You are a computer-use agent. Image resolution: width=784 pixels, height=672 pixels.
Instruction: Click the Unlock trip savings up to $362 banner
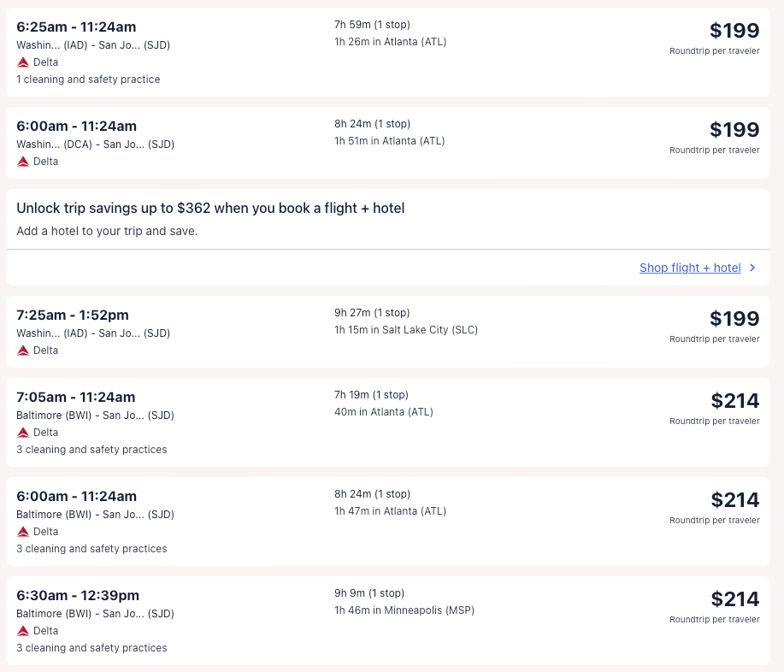click(210, 209)
